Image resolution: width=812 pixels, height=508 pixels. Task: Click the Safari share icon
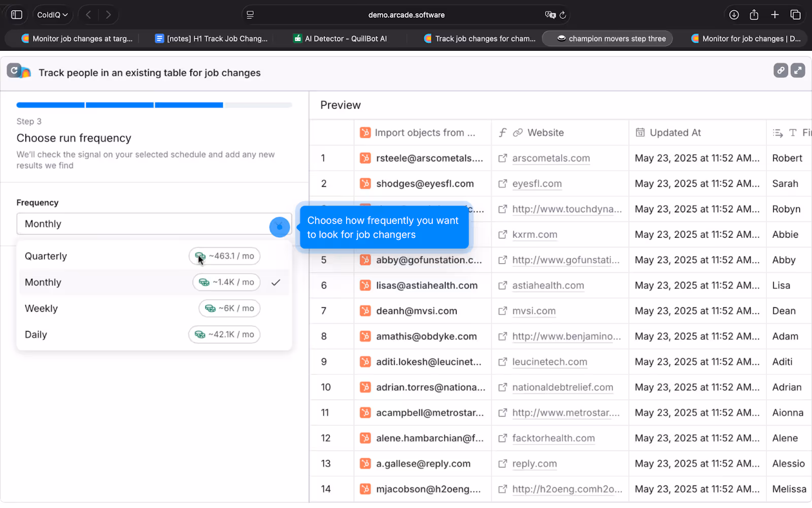(754, 15)
